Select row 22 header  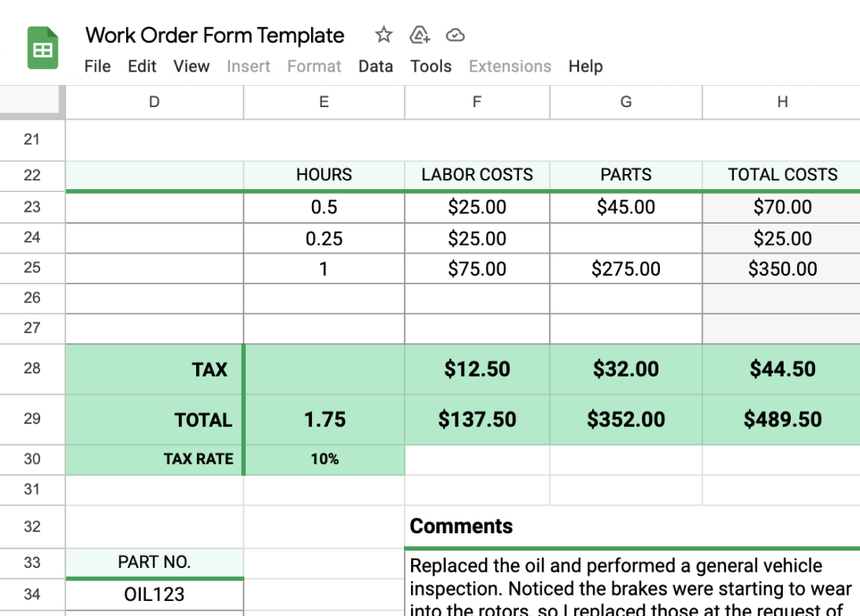[32, 176]
